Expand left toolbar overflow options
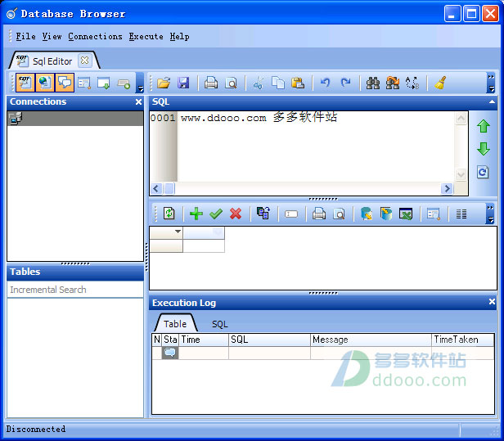This screenshot has height=441, width=504. point(140,83)
